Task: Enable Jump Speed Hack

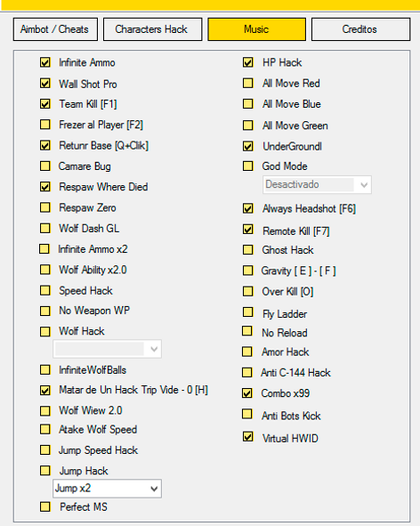Action: [x=45, y=449]
